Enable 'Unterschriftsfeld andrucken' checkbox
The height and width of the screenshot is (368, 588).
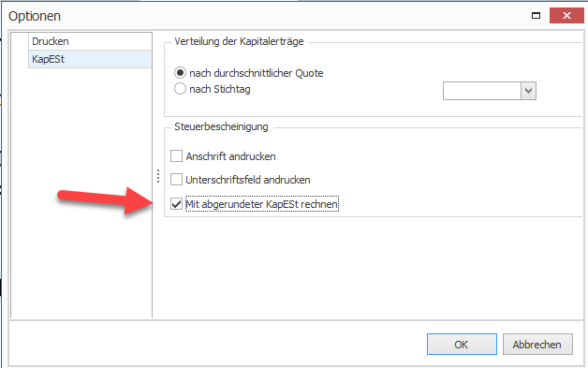(176, 180)
